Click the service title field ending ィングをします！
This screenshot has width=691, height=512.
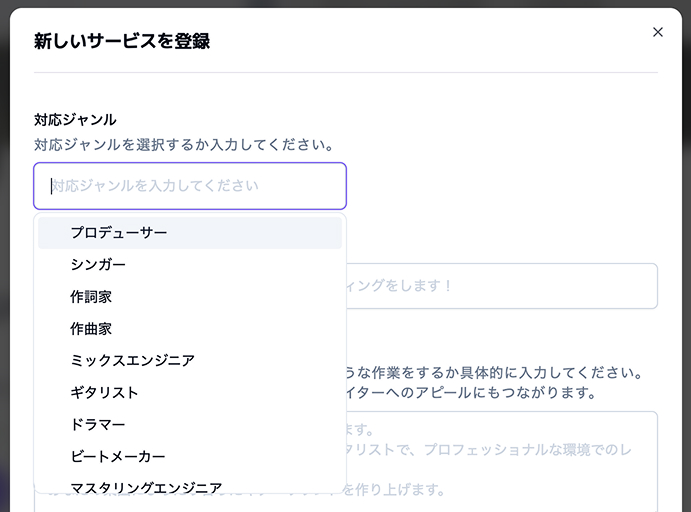point(500,286)
